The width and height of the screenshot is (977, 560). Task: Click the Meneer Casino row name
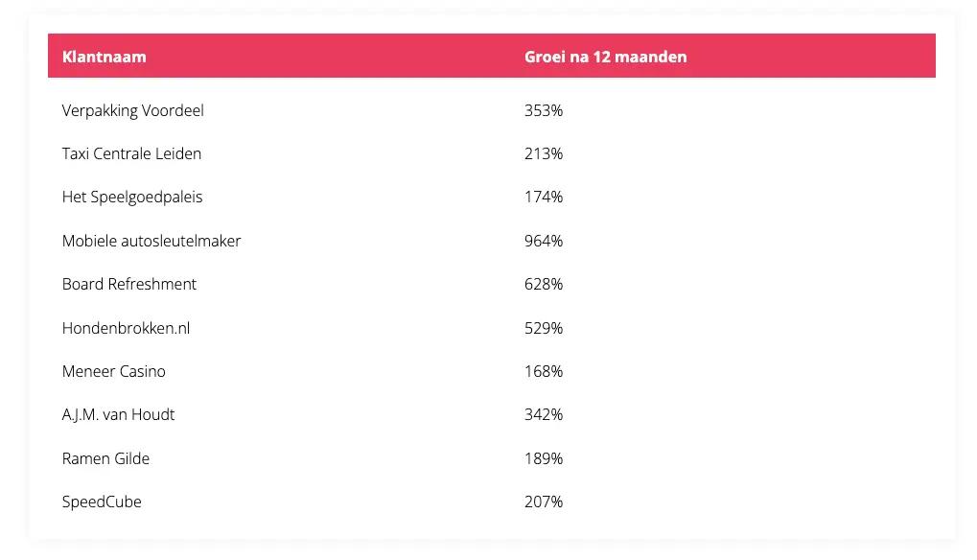click(113, 371)
